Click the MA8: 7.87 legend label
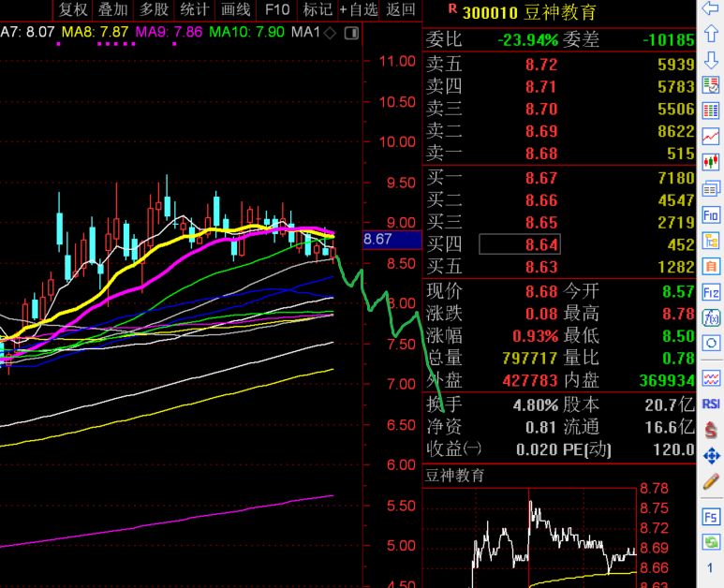Viewport: 724px width, 588px height. pyautogui.click(x=96, y=33)
